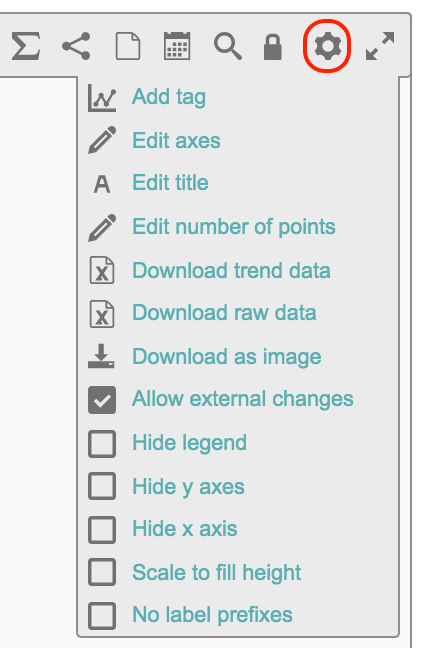Click the gear settings icon
This screenshot has width=432, height=648.
[327, 46]
